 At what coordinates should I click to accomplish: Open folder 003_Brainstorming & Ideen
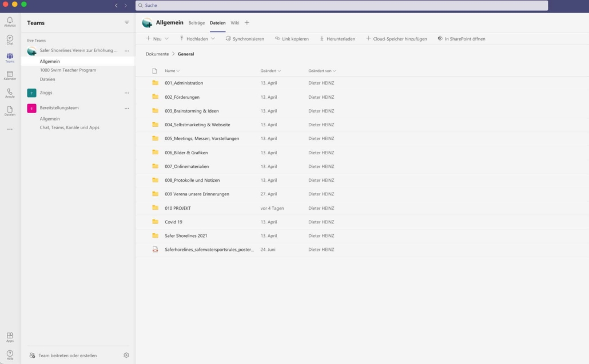(192, 111)
